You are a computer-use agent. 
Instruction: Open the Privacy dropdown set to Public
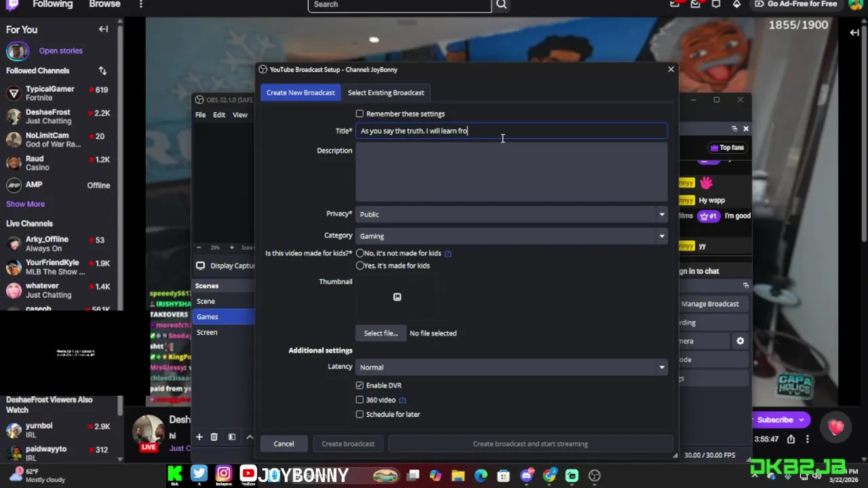tap(511, 214)
